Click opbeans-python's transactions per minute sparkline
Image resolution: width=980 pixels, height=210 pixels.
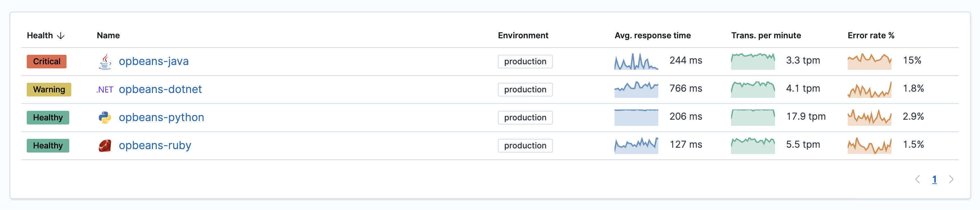point(753,117)
